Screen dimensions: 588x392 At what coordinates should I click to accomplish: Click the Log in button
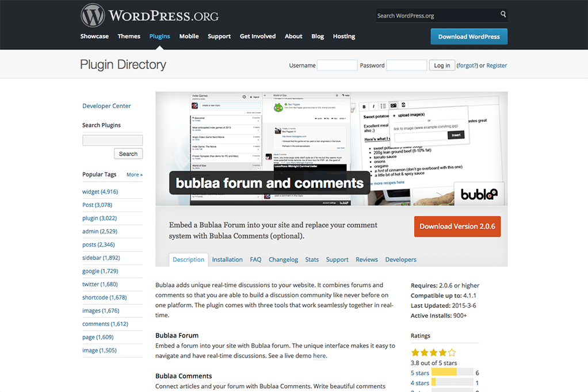(x=442, y=65)
